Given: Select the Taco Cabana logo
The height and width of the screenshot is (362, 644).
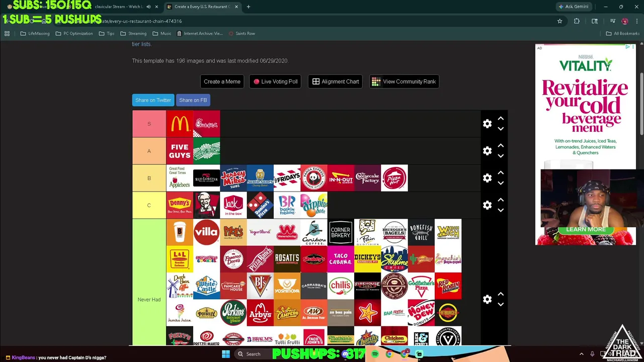Looking at the screenshot, I should (x=341, y=259).
